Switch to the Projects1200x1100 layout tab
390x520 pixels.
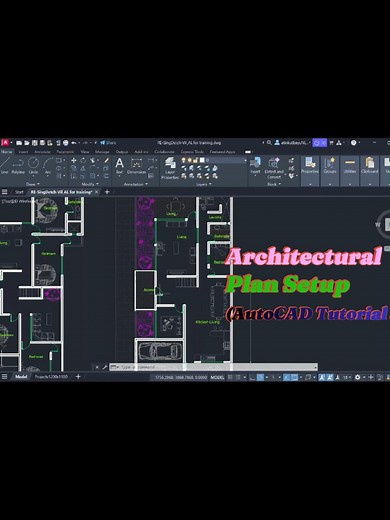coord(51,377)
